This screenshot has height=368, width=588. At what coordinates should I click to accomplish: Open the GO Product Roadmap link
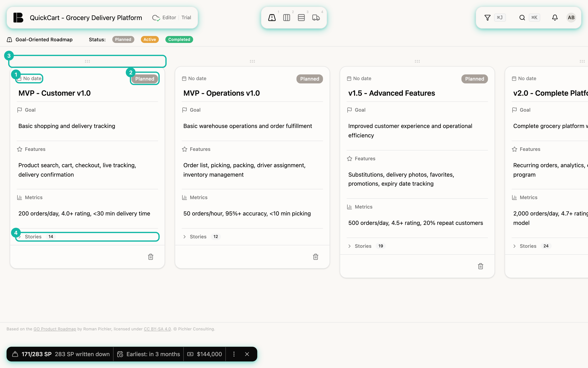point(55,329)
